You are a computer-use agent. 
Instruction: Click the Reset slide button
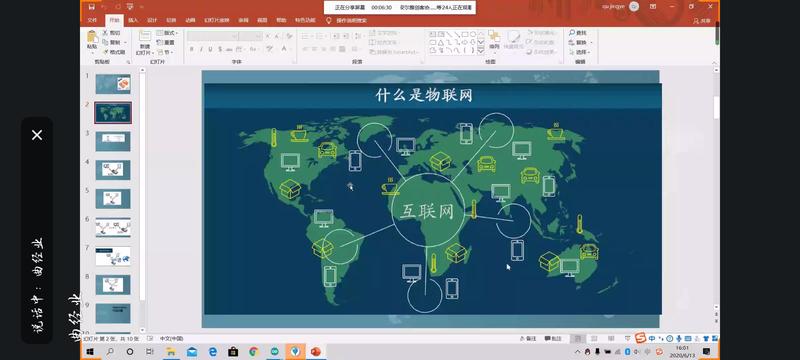coord(166,42)
